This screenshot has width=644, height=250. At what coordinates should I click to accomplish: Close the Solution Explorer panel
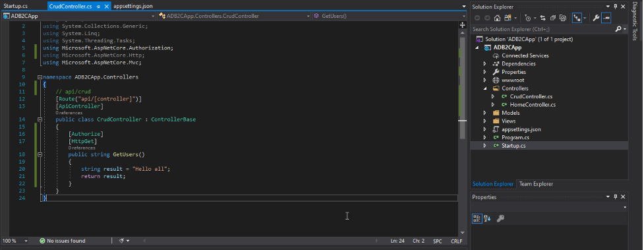(x=623, y=7)
